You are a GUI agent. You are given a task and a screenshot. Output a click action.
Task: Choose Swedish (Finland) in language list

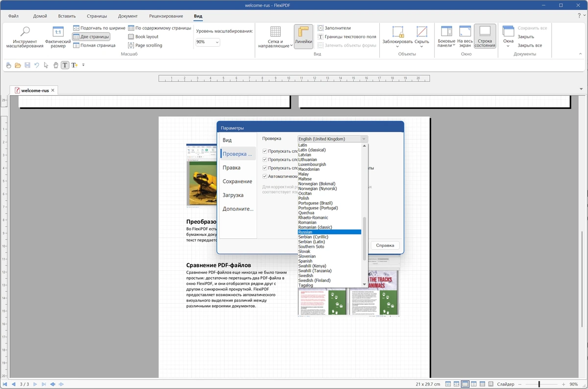pos(330,280)
